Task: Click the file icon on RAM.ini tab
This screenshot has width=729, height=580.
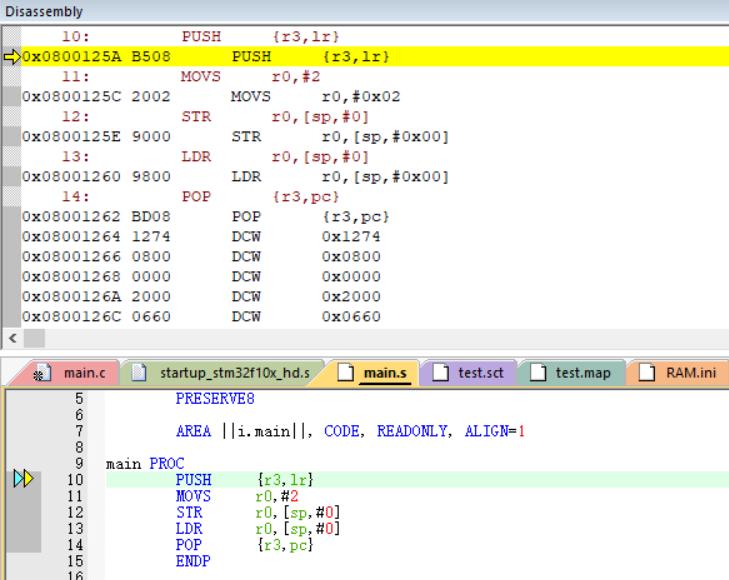Action: (x=649, y=373)
